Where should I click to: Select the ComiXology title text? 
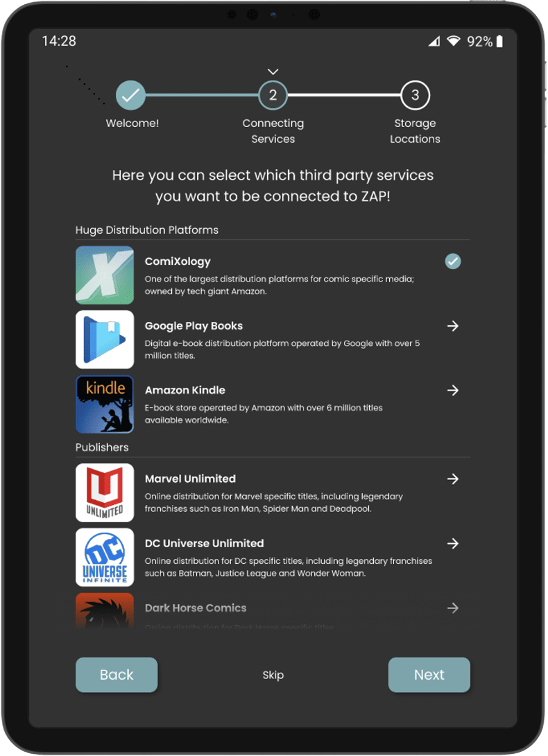[178, 261]
